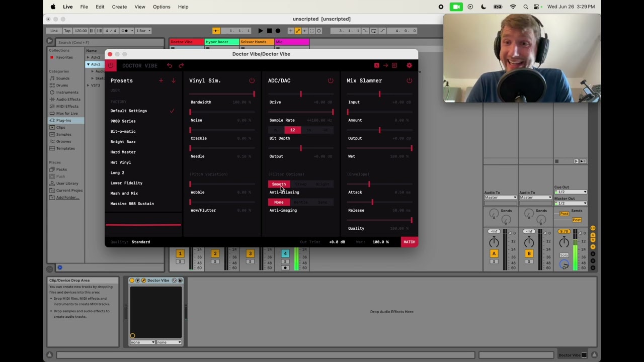The height and width of the screenshot is (362, 644).
Task: Click the Wi-Fi icon in menu bar
Action: tap(513, 7)
